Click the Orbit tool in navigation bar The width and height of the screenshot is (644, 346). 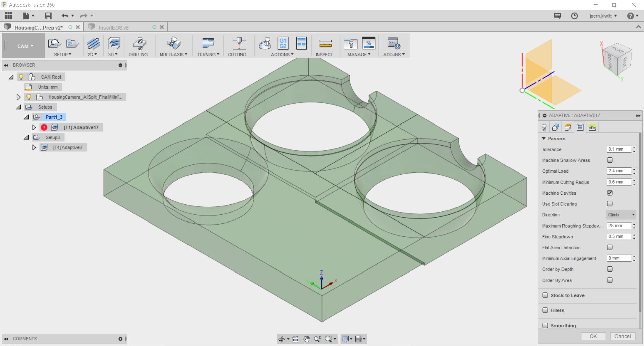[x=282, y=339]
